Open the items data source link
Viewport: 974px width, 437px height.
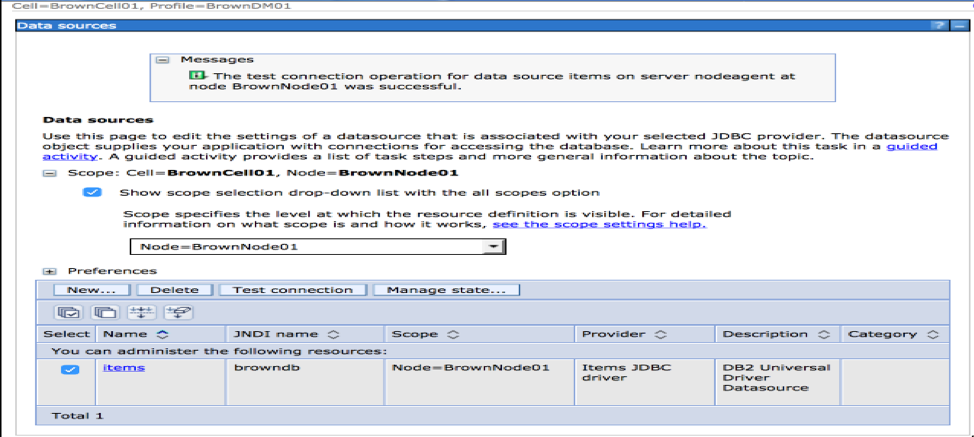point(124,367)
